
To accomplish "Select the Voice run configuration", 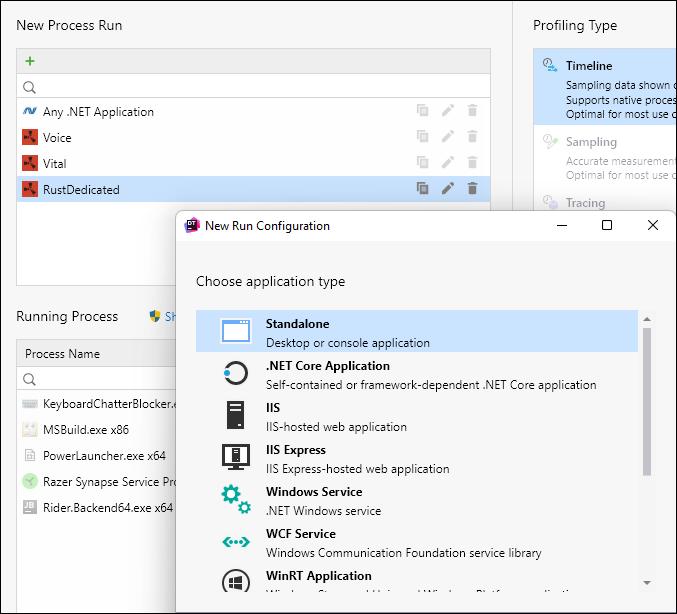I will tap(57, 137).
